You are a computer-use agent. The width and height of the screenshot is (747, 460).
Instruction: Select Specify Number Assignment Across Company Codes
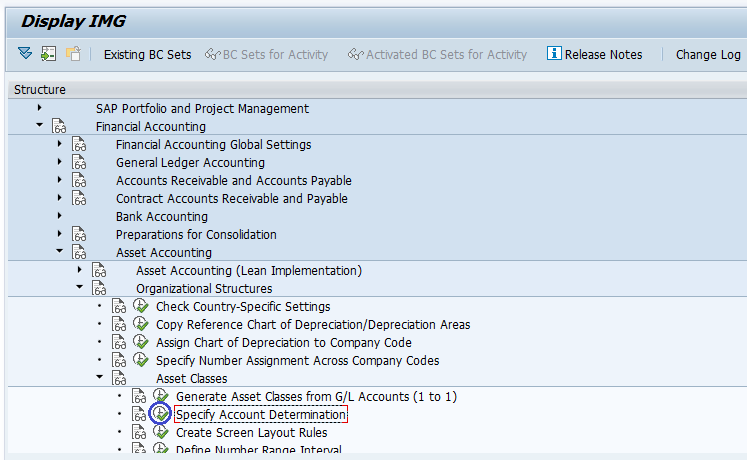click(298, 361)
